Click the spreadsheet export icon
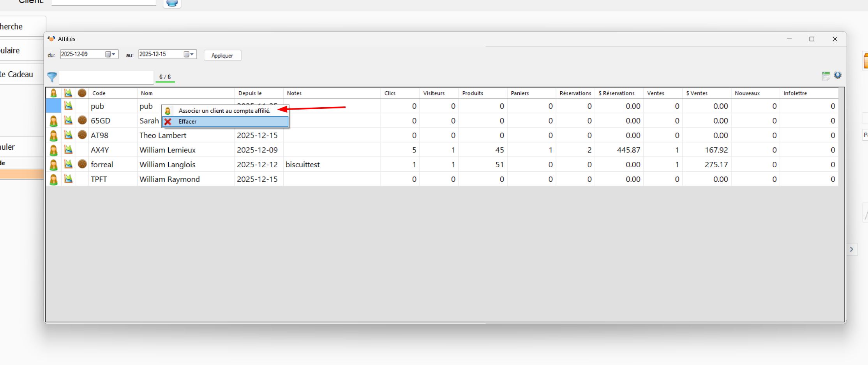The height and width of the screenshot is (365, 868). coord(826,76)
